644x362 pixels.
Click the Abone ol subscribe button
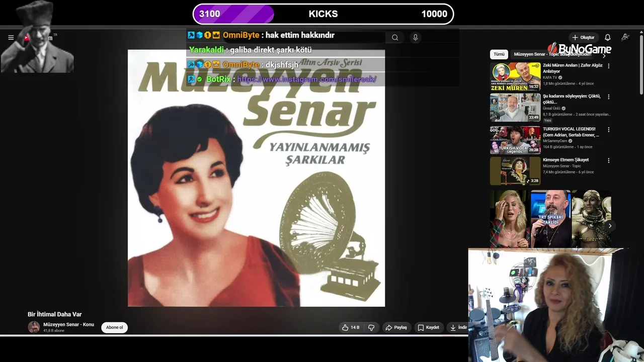114,327
